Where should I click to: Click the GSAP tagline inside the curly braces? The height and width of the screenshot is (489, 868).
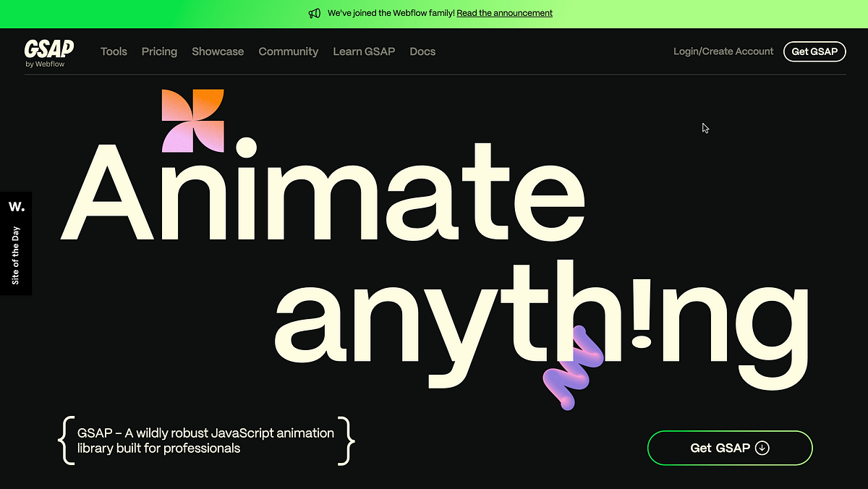point(205,441)
